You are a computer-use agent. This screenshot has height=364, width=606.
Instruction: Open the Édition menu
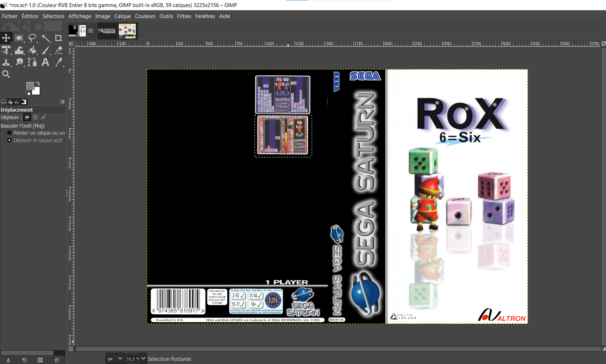click(x=30, y=16)
